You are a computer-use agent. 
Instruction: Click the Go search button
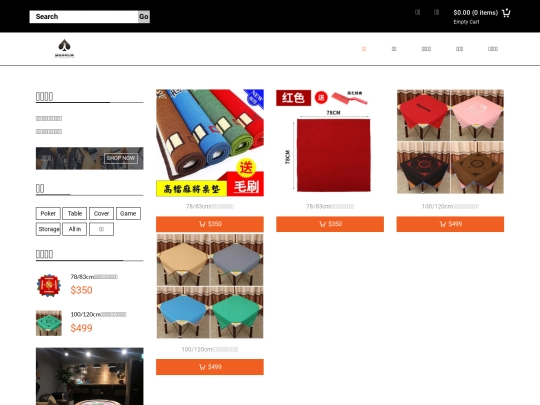pyautogui.click(x=144, y=17)
